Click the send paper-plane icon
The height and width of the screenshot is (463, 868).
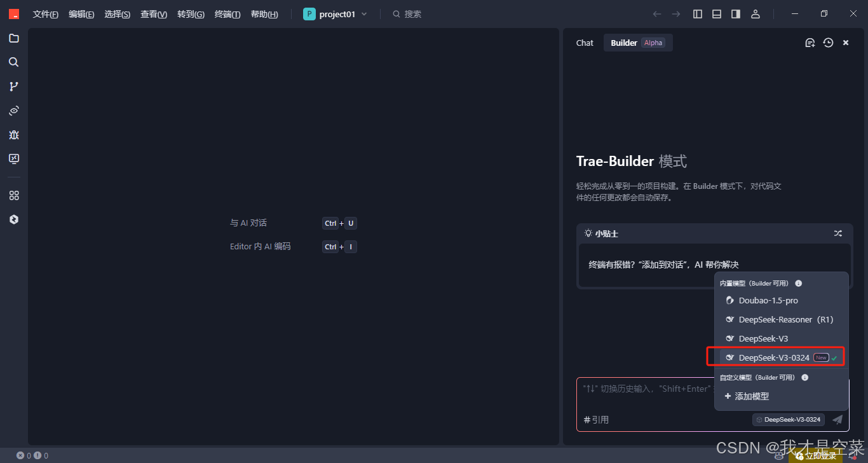point(837,420)
